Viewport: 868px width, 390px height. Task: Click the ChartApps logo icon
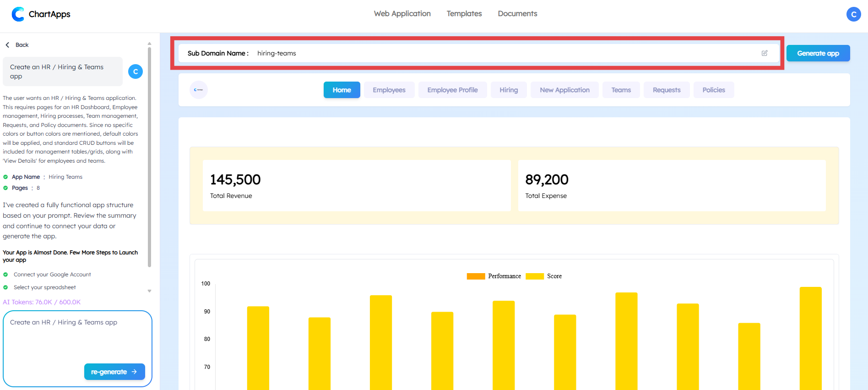18,14
